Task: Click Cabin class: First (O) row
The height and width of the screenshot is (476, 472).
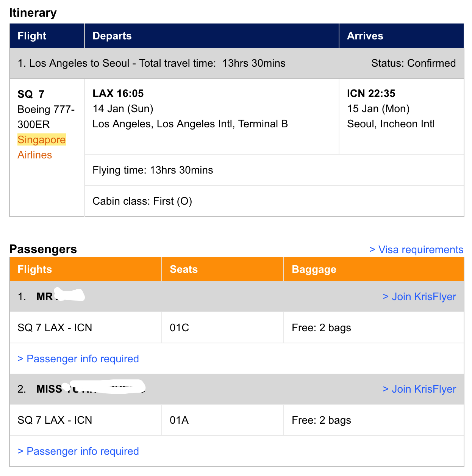Action: (274, 201)
